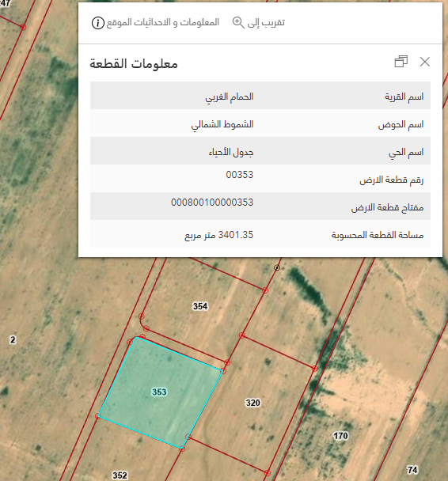This screenshot has height=481, width=448.
Task: Click parcel label 170 on map
Action: 340,436
